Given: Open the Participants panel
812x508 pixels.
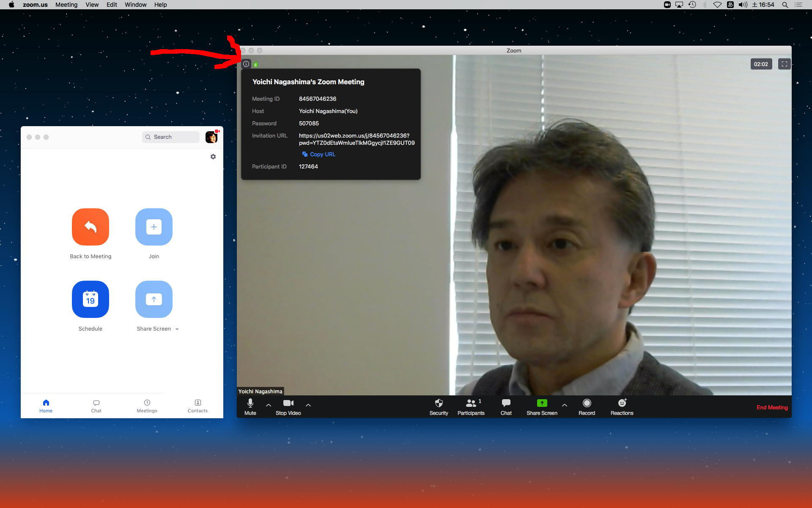Looking at the screenshot, I should pos(471,407).
